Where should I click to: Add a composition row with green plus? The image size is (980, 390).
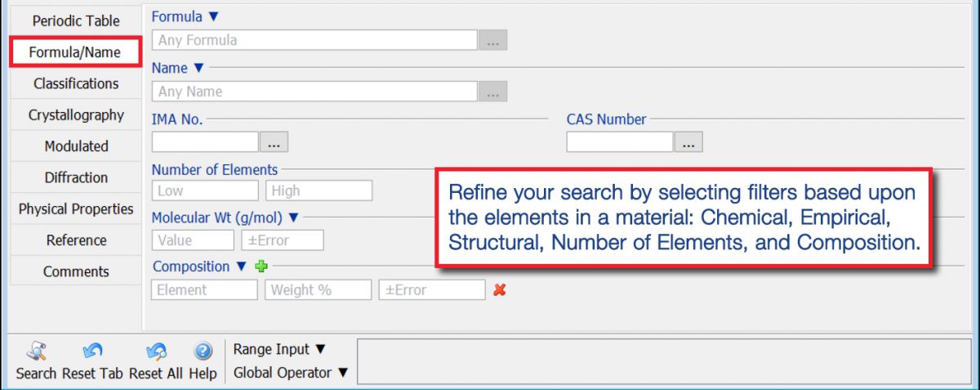[261, 267]
